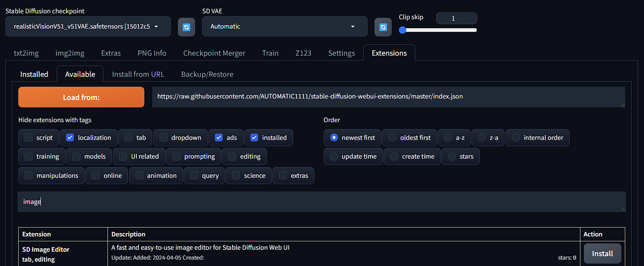
Task: Enable the script tag checkbox
Action: pyautogui.click(x=29, y=137)
